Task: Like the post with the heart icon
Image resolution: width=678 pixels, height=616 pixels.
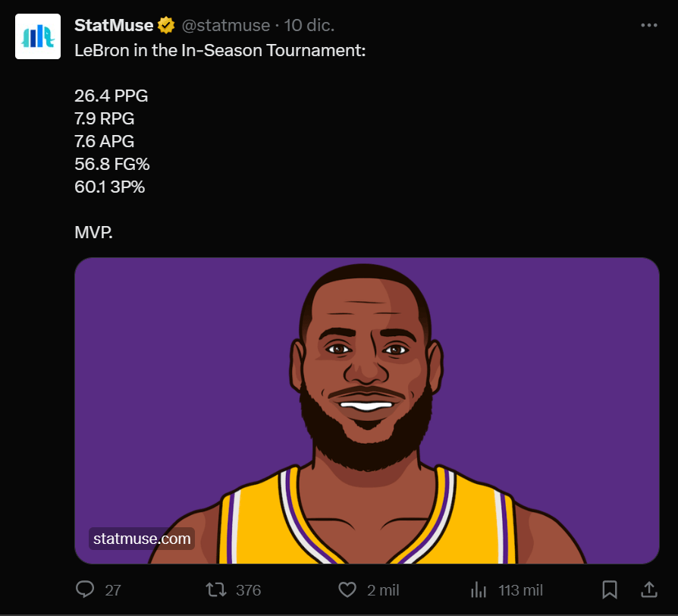Action: pos(347,589)
